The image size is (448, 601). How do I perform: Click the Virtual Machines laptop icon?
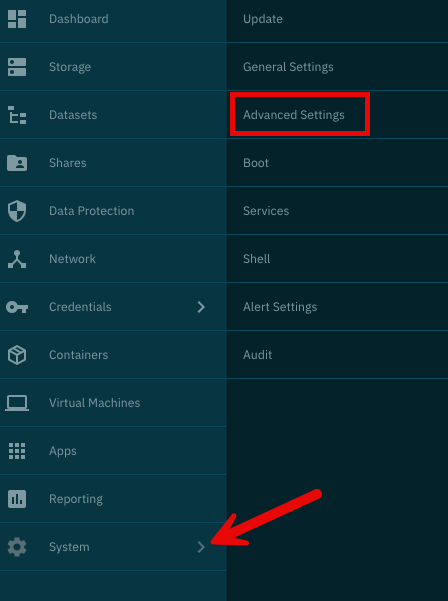pos(17,403)
